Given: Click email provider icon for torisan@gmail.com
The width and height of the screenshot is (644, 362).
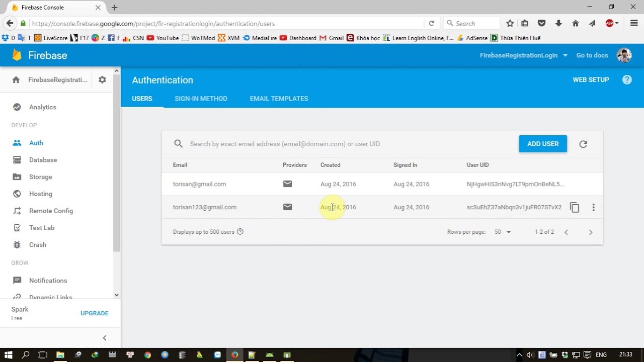Looking at the screenshot, I should 287,184.
